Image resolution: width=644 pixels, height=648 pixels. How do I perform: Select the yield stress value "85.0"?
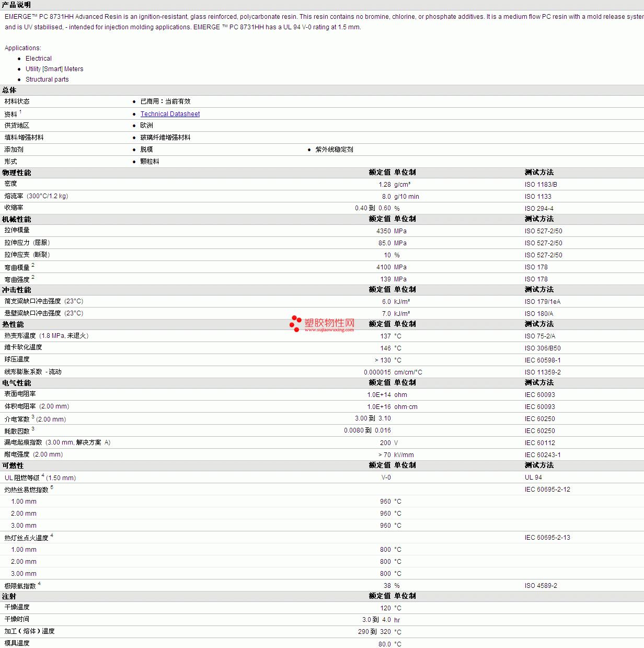tap(385, 243)
